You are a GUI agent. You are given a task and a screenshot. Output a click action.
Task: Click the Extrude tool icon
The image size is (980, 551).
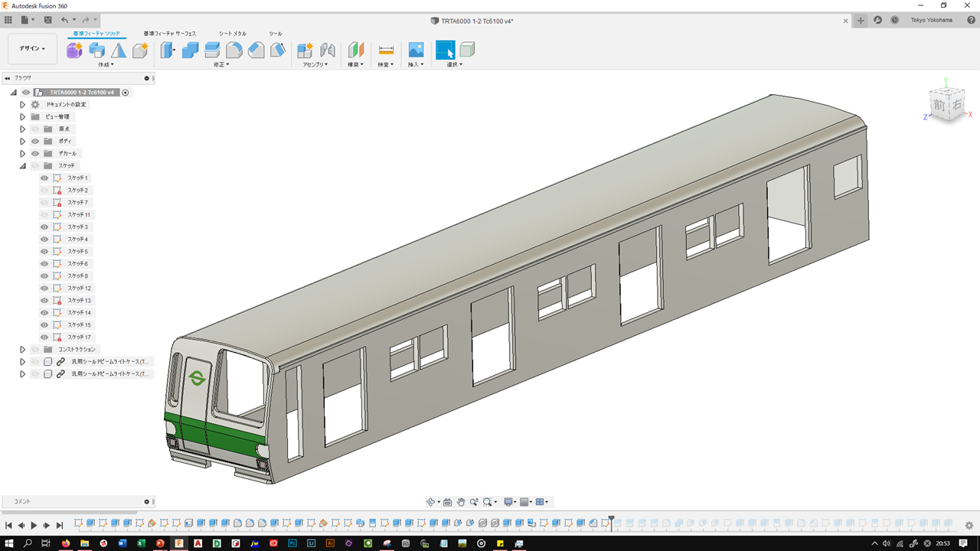click(96, 51)
